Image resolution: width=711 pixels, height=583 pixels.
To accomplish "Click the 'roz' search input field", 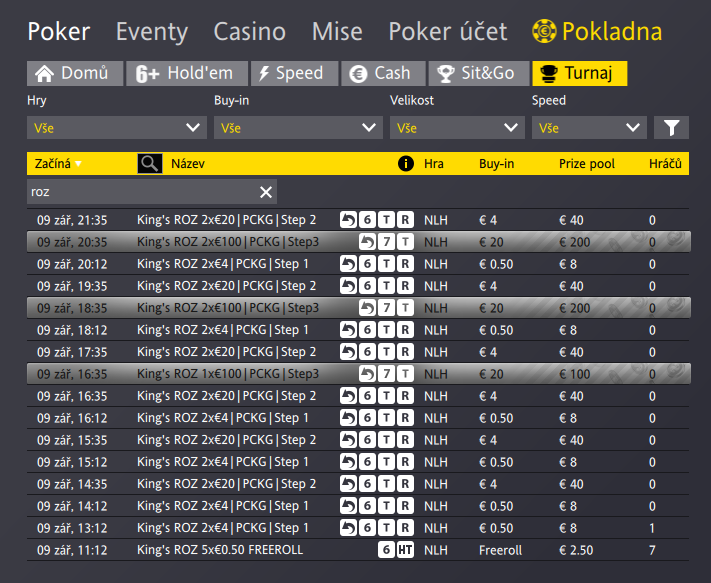I will [140, 192].
